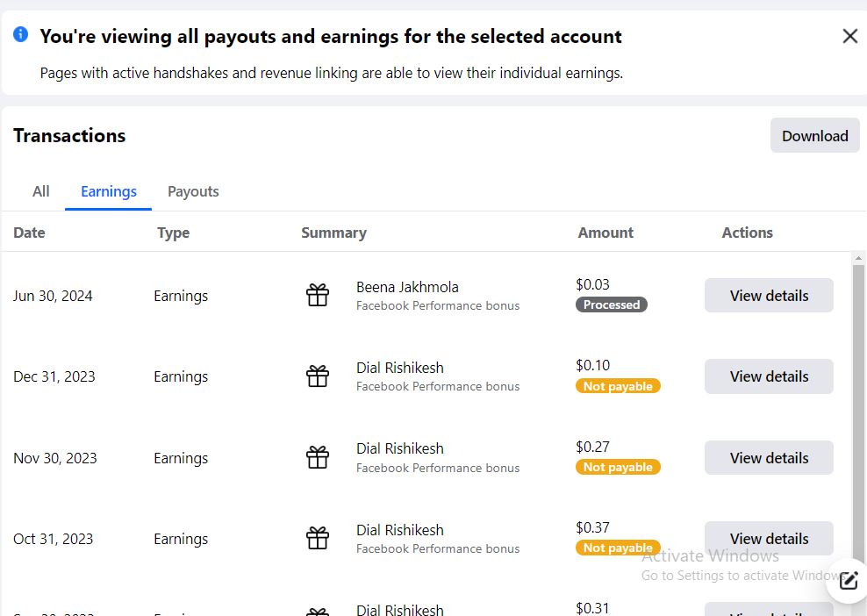This screenshot has width=867, height=616.
Task: Switch to the All transactions tab
Action: pyautogui.click(x=41, y=191)
